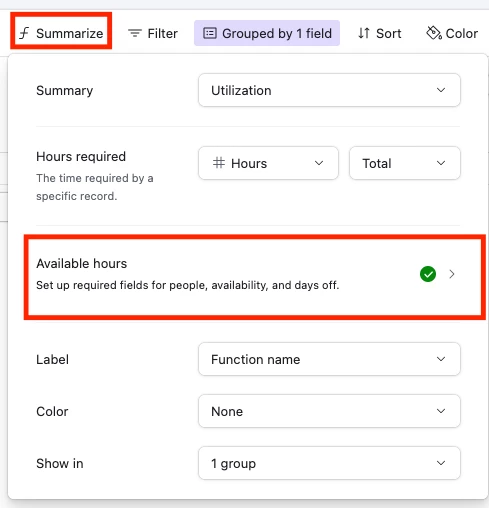Click the Filter lines icon

(x=135, y=33)
